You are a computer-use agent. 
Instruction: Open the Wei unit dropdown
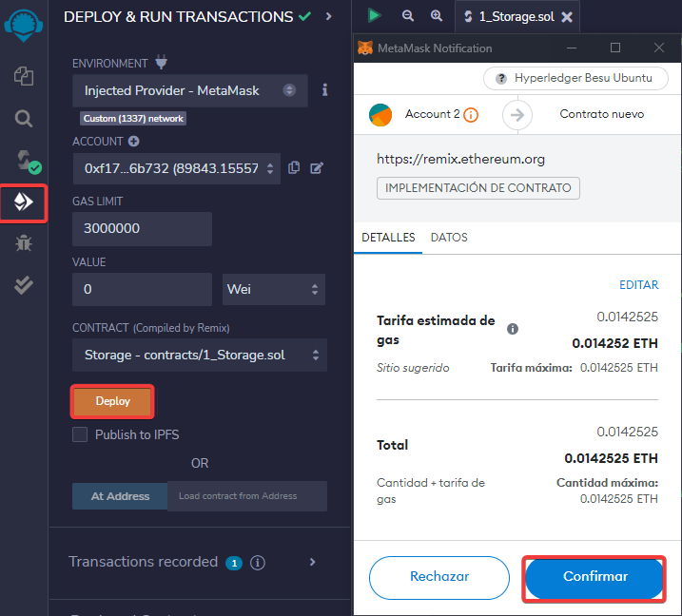(274, 289)
